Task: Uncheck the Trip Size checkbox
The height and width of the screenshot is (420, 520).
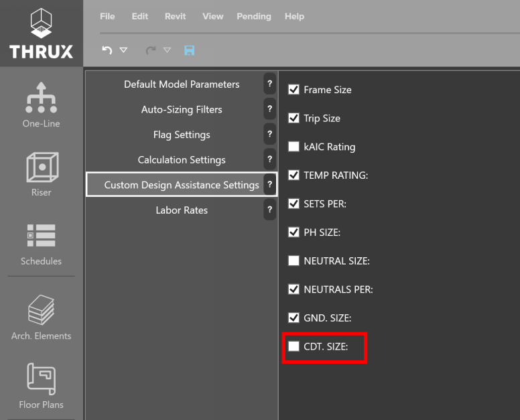Action: [294, 118]
